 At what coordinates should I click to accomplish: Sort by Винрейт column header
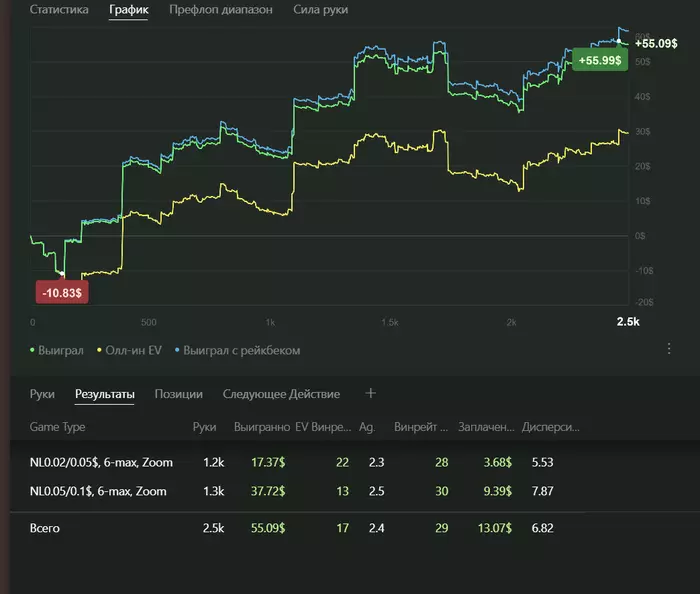tap(421, 427)
